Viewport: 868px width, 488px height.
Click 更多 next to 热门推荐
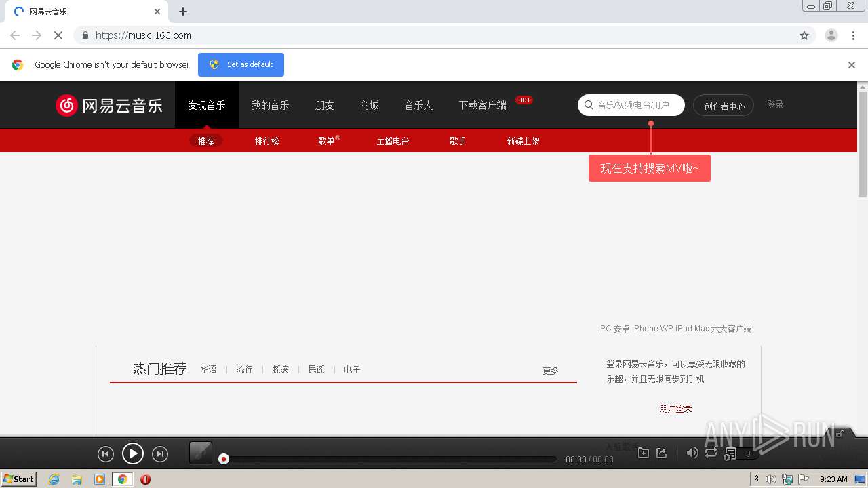[551, 371]
